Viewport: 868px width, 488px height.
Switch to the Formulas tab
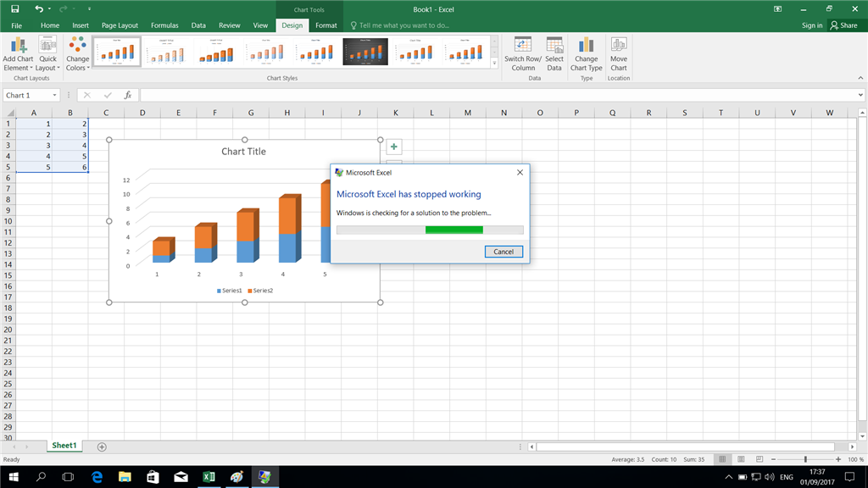pyautogui.click(x=164, y=25)
